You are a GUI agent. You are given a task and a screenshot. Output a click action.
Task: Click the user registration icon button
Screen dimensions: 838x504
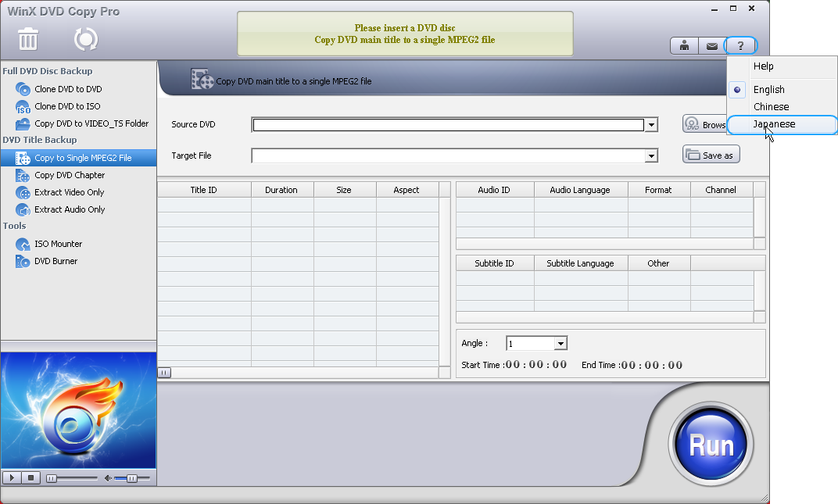(684, 46)
